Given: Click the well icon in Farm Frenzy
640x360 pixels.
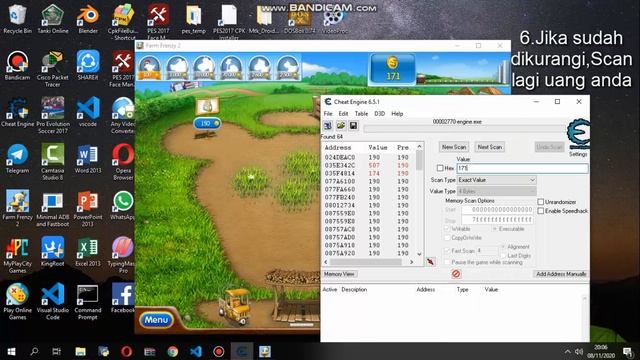Looking at the screenshot, I should 207,107.
